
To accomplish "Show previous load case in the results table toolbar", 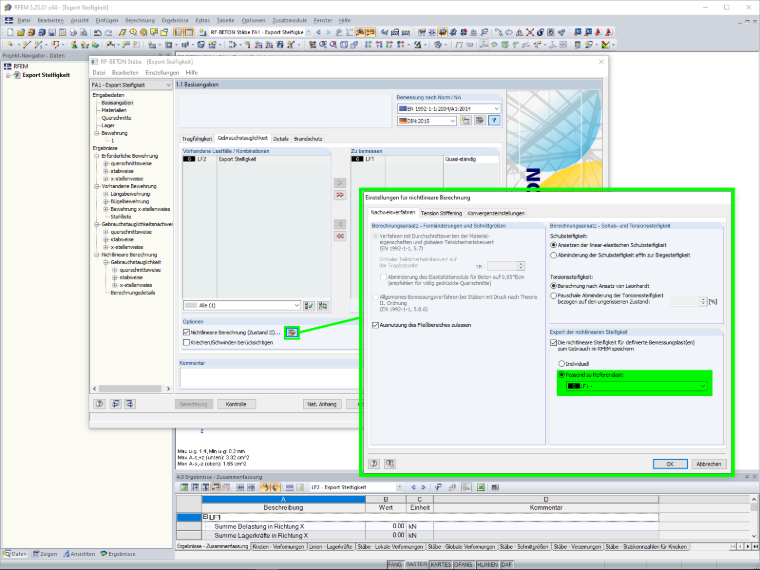I will point(413,487).
